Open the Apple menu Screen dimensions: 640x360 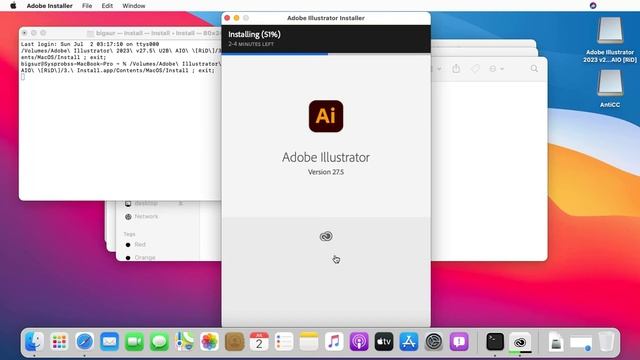point(13,6)
